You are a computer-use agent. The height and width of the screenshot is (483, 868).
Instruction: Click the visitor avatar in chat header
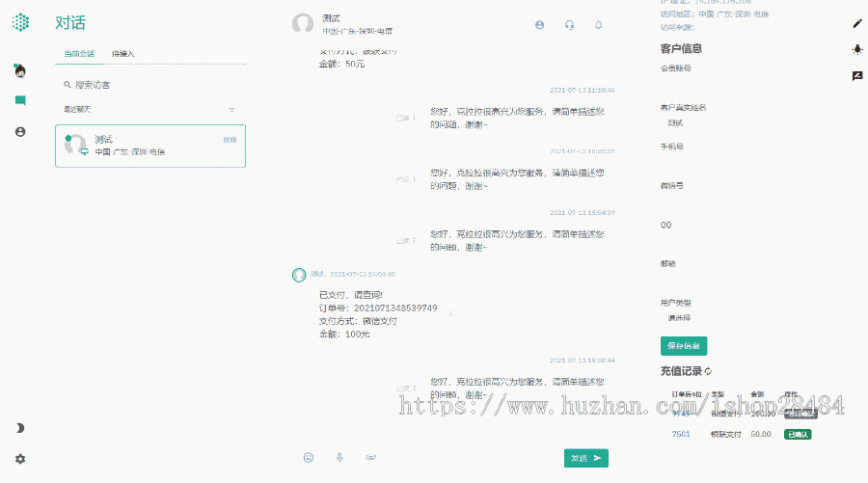pyautogui.click(x=303, y=24)
